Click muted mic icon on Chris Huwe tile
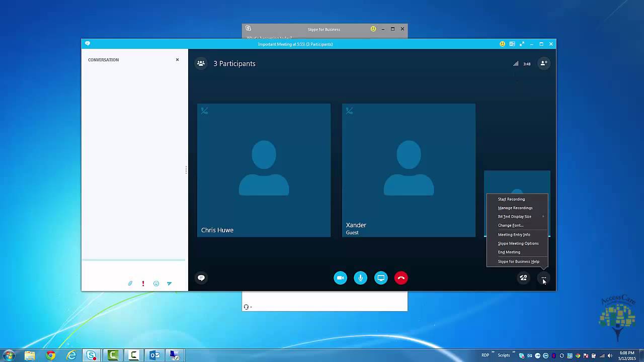Image resolution: width=644 pixels, height=362 pixels. [204, 111]
